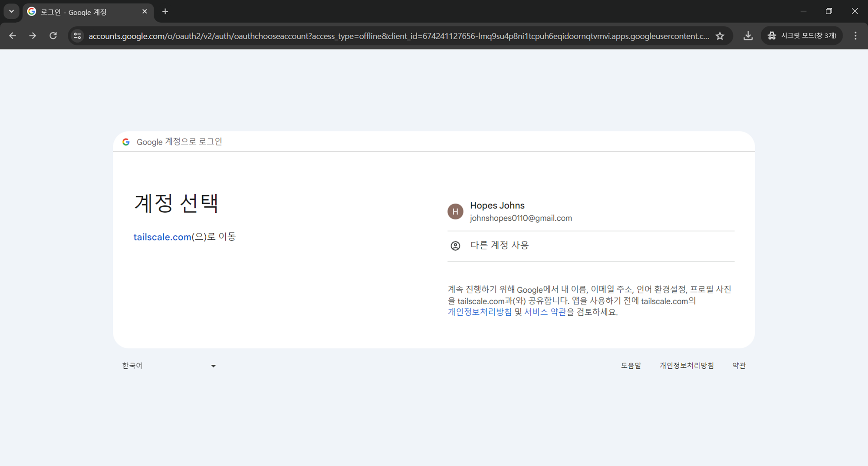Minimize the browser window

(x=803, y=11)
